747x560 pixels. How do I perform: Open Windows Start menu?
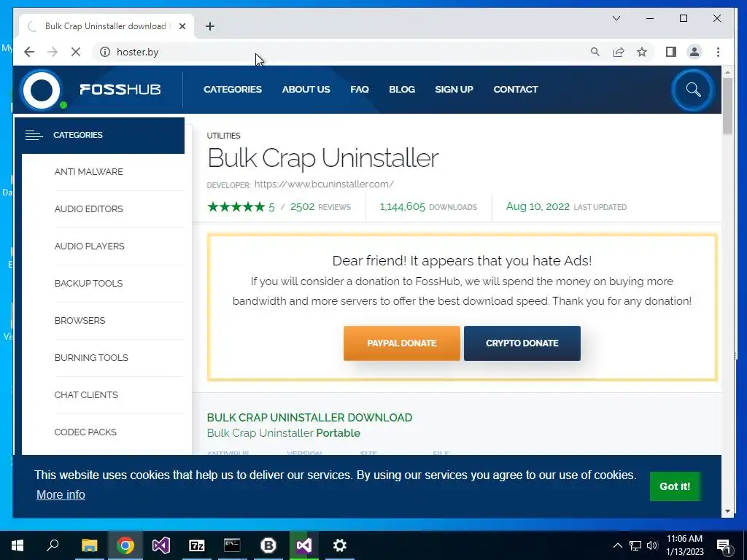tap(18, 545)
